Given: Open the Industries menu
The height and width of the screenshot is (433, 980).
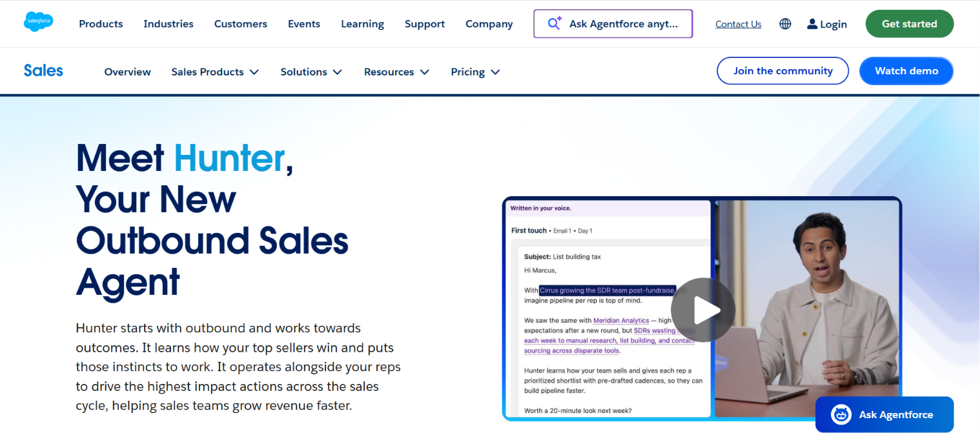Looking at the screenshot, I should [168, 24].
